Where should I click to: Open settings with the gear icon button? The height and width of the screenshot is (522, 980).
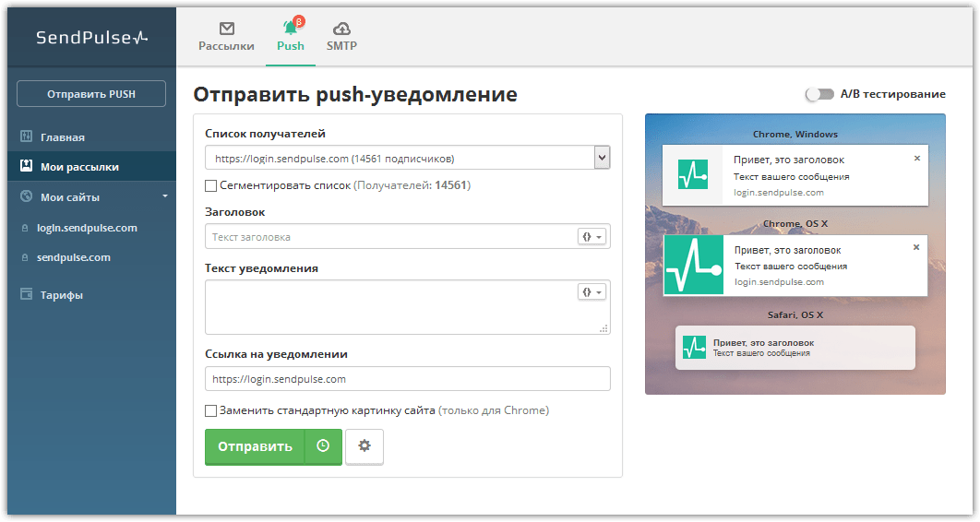pyautogui.click(x=365, y=446)
